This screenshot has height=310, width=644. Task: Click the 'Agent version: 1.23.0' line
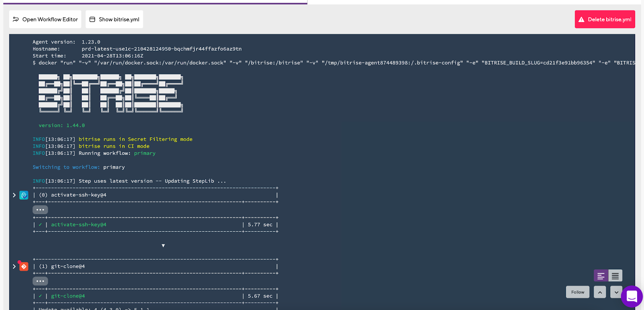[x=66, y=42]
